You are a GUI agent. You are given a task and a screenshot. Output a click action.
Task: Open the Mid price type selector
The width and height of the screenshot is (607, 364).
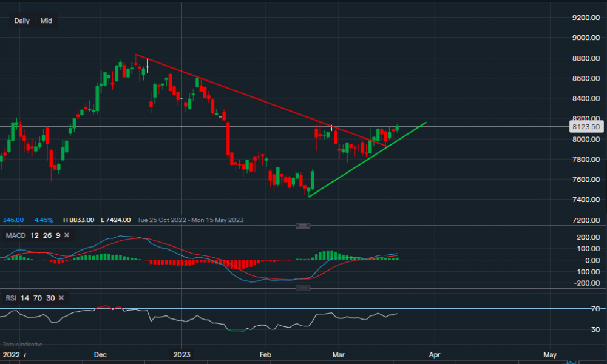pos(46,21)
